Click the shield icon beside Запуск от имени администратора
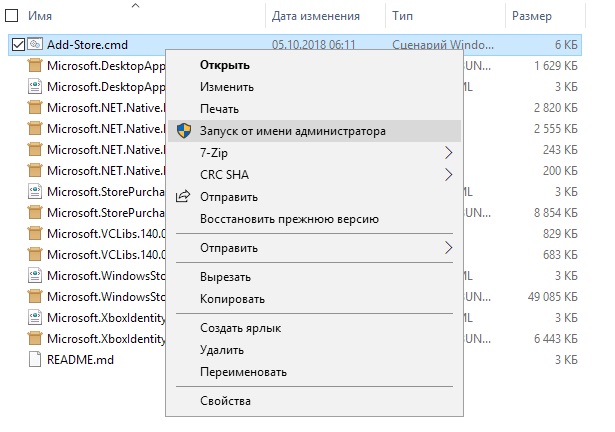615x432 pixels. [184, 131]
